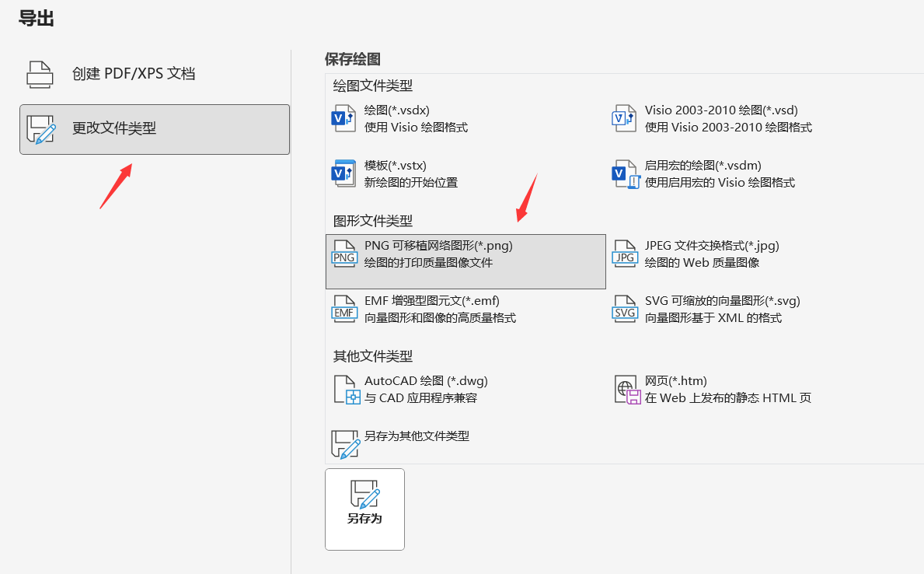Click description 与 CAD 应用程序兼容
The width and height of the screenshot is (924, 574).
tap(420, 398)
